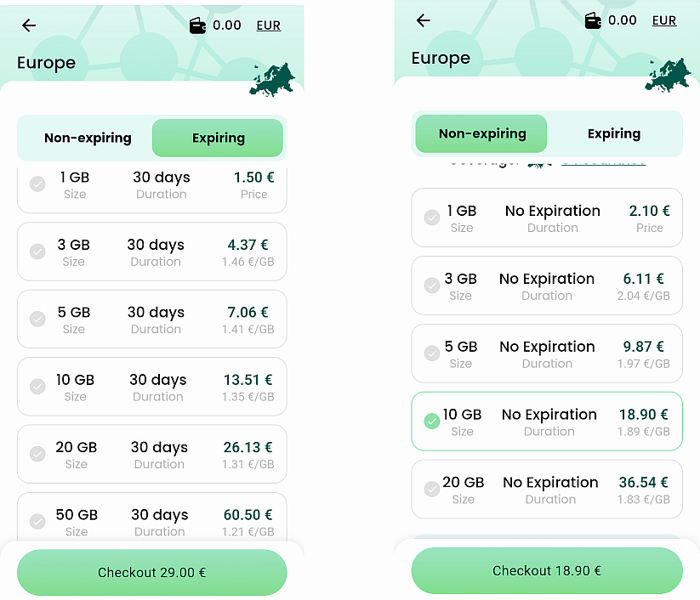The image size is (700, 600).
Task: Open the EUR currency selector on left screen
Action: 269,25
